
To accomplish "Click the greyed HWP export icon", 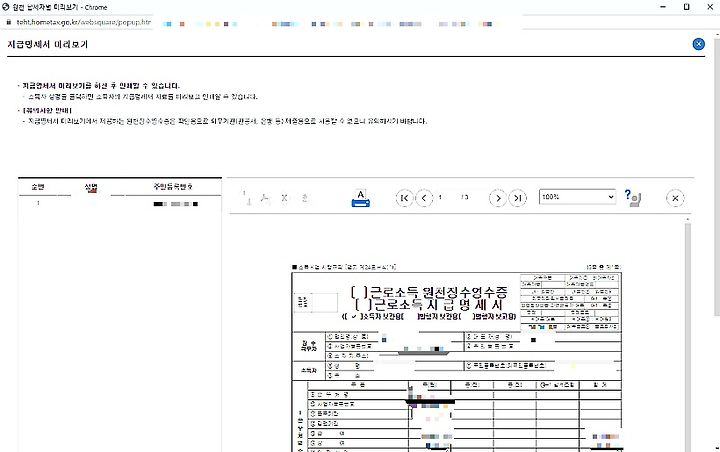I will pos(304,198).
